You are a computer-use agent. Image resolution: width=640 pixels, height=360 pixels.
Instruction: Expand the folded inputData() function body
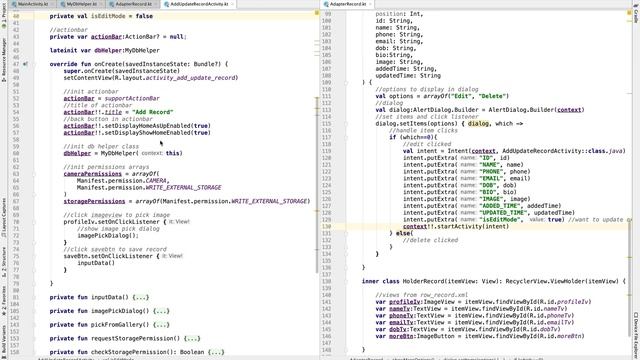coord(141,297)
